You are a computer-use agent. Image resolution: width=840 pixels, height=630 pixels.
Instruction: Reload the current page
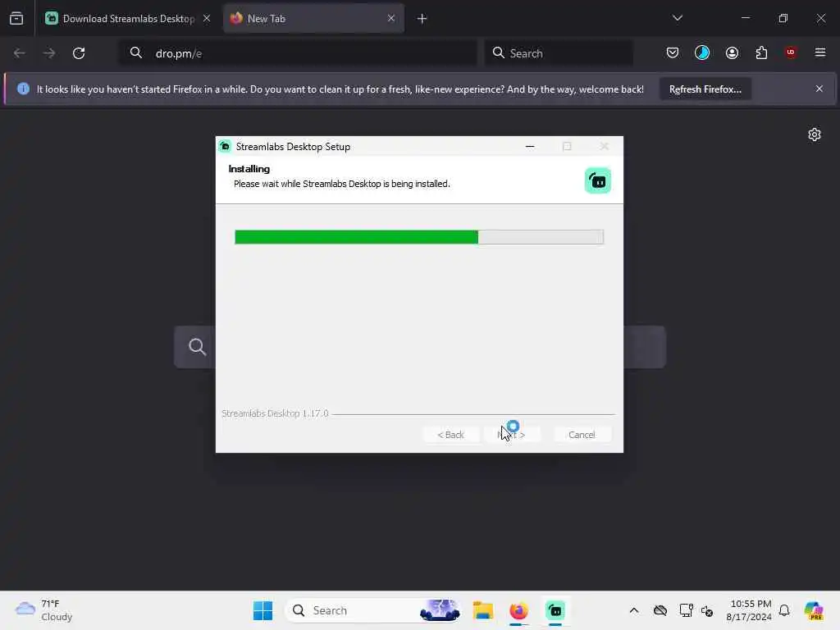(79, 53)
